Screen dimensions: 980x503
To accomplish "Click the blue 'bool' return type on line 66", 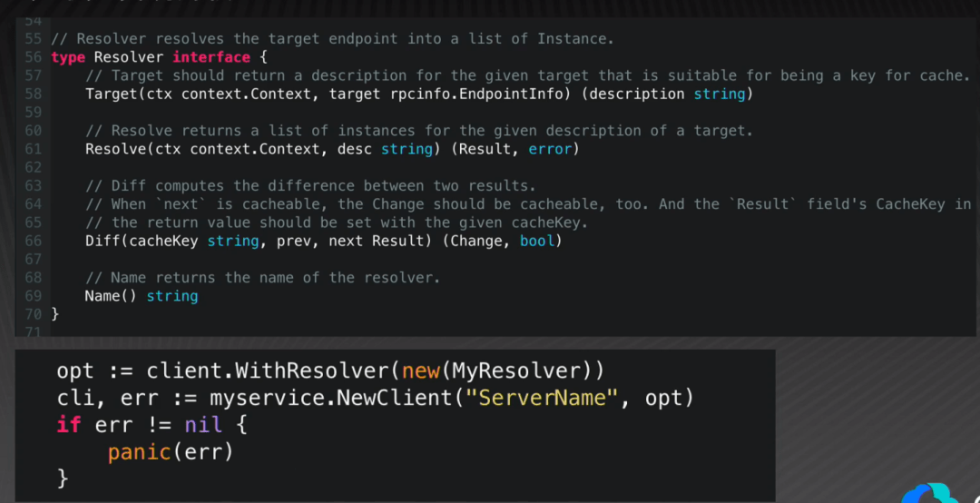I will click(537, 241).
